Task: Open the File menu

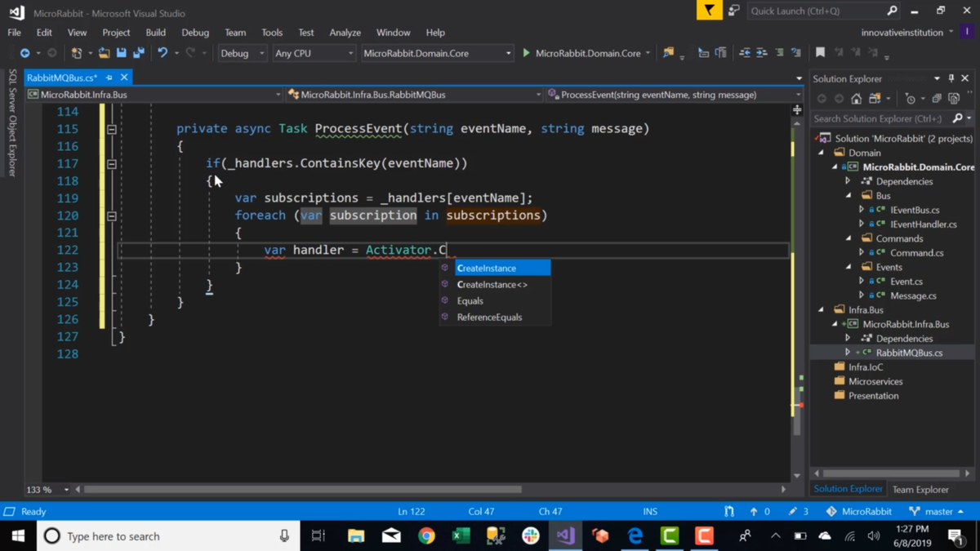Action: tap(14, 33)
